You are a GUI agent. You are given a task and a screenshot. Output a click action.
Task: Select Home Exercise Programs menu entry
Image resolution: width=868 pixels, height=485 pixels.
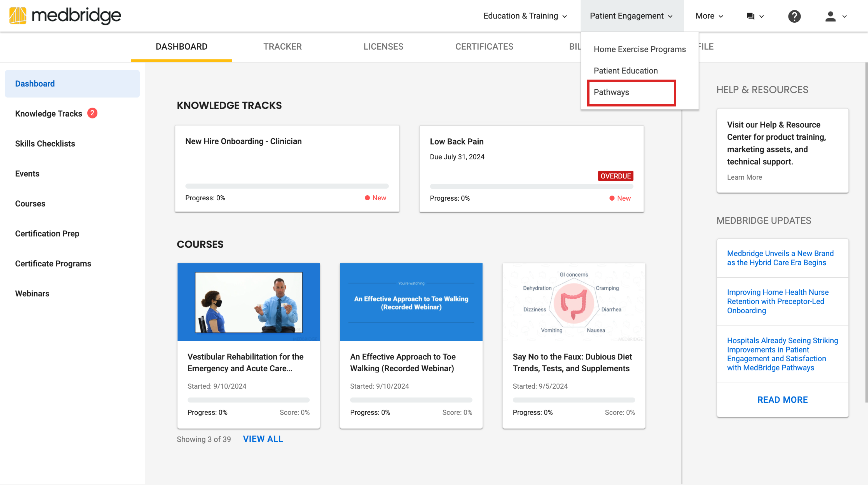click(x=640, y=49)
